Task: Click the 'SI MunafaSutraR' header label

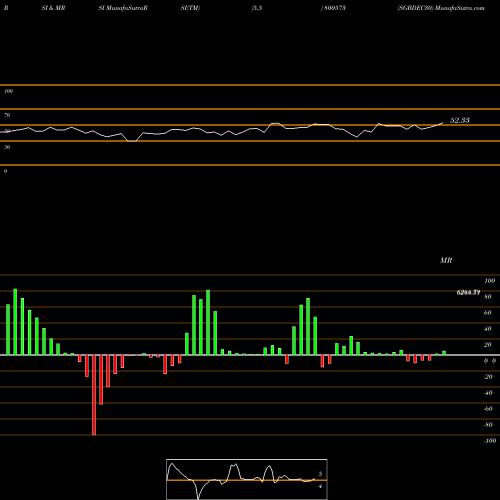Action: click(123, 8)
